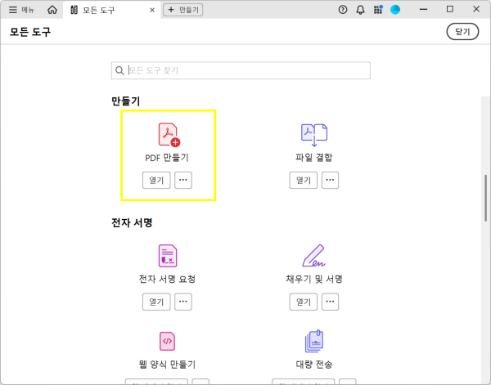Image resolution: width=491 pixels, height=385 pixels.
Task: Maximize the Acrobat window
Action: (x=450, y=9)
